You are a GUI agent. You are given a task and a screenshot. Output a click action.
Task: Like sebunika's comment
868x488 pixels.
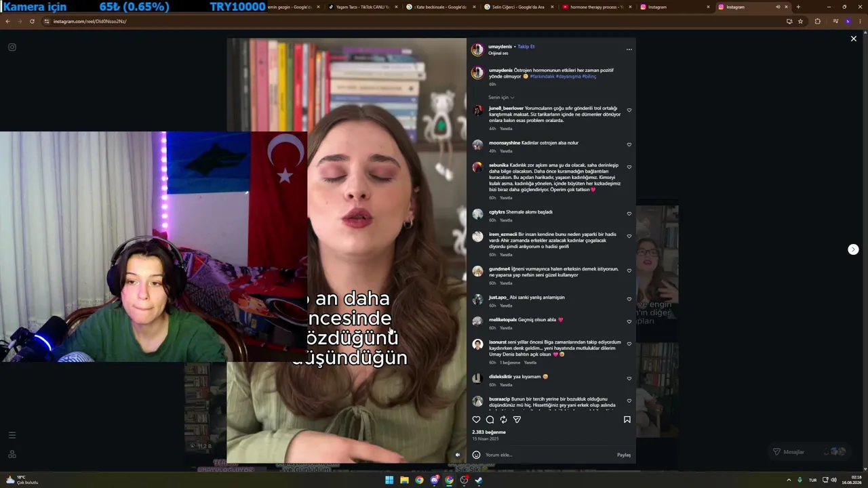629,167
